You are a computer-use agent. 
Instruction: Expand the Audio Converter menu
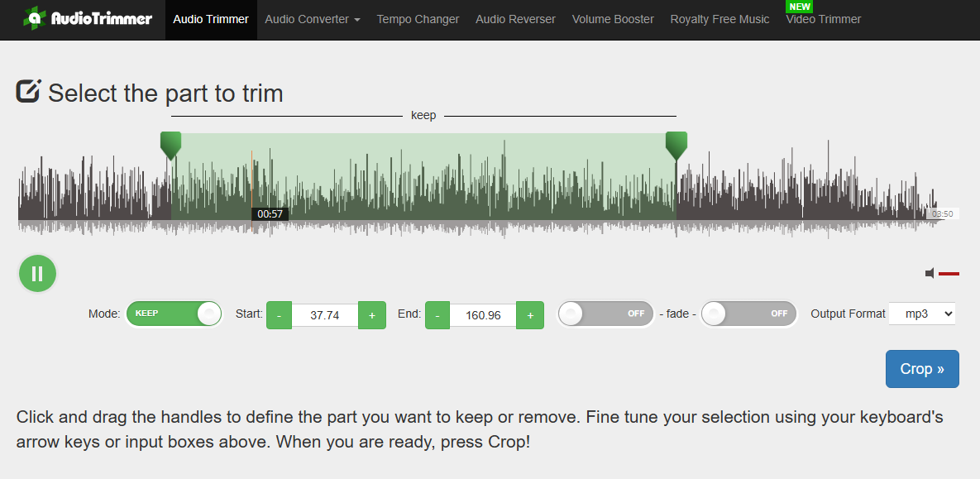click(312, 19)
